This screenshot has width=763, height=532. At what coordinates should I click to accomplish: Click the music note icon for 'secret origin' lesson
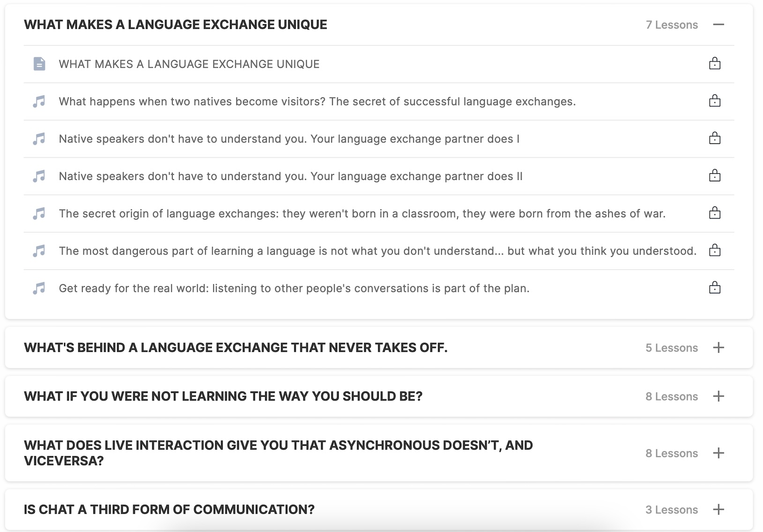point(39,214)
